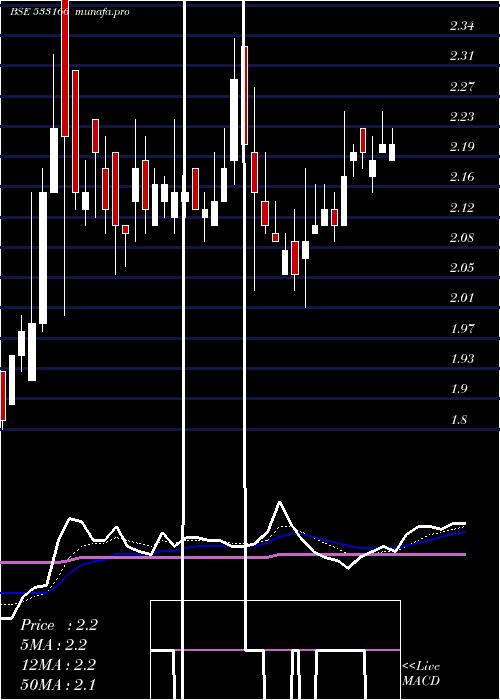The image size is (500, 700).
Task: Select the 2.34 price axis label
Action: [x=462, y=26]
